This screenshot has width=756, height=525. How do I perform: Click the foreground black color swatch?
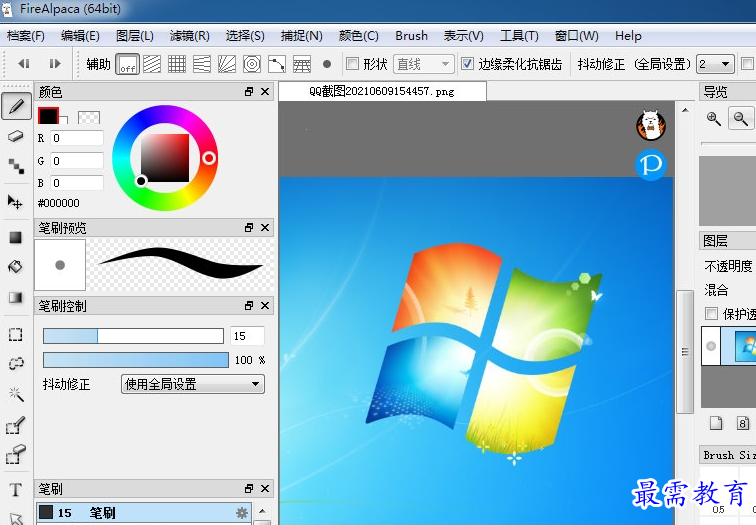coord(48,116)
